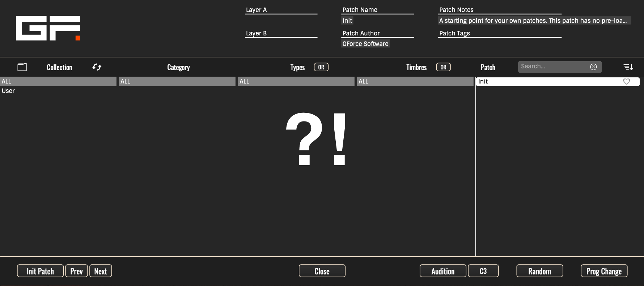Open the C3 audition note selector
644x286 pixels.
pos(483,271)
